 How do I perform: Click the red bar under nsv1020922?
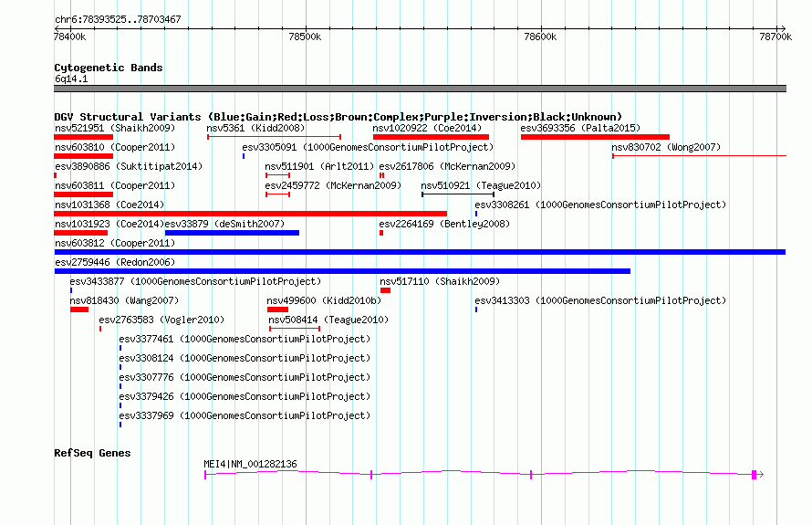coord(431,137)
